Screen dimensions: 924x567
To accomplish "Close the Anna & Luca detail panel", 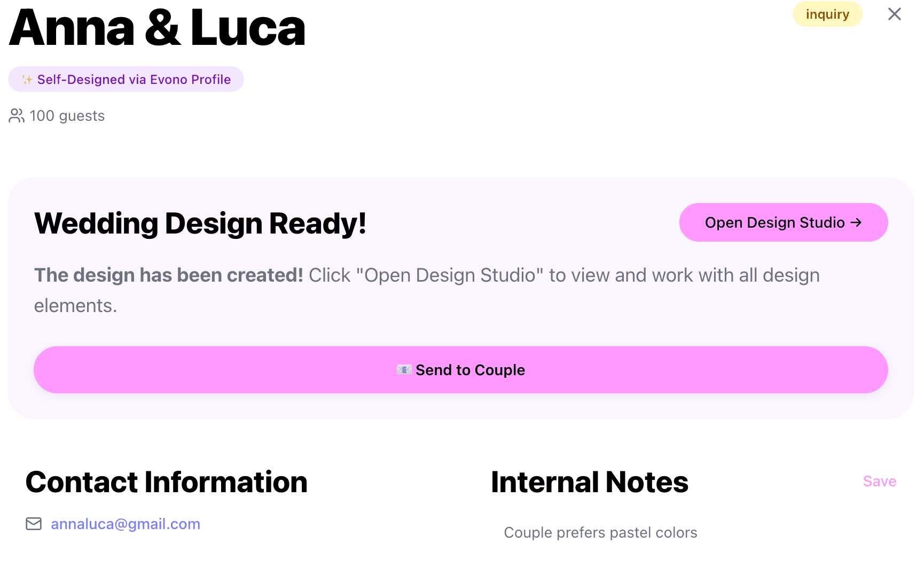I will [894, 14].
